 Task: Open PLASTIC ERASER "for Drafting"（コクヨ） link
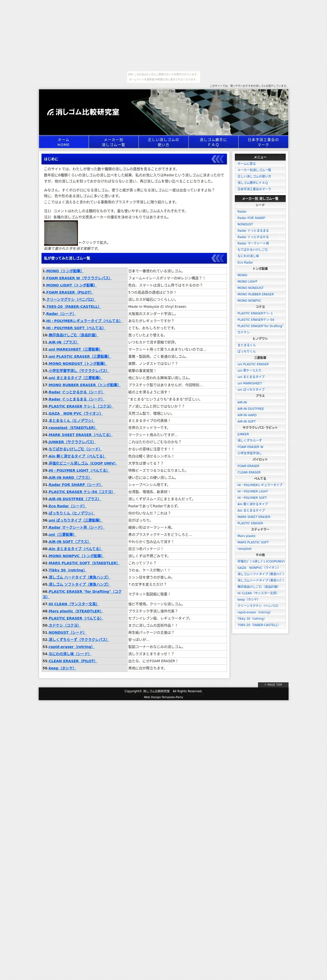click(82, 594)
